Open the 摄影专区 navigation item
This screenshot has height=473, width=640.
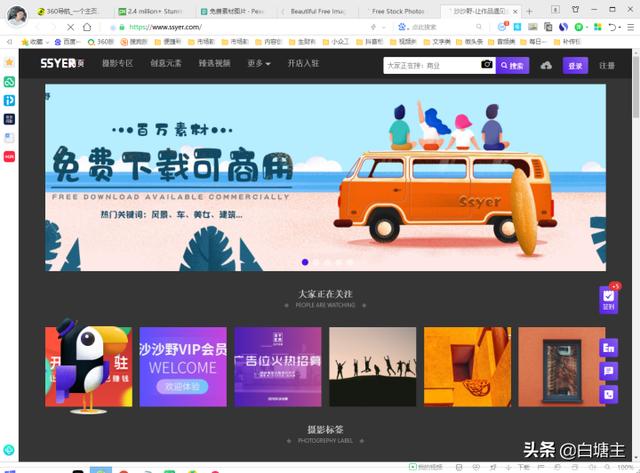[x=118, y=63]
